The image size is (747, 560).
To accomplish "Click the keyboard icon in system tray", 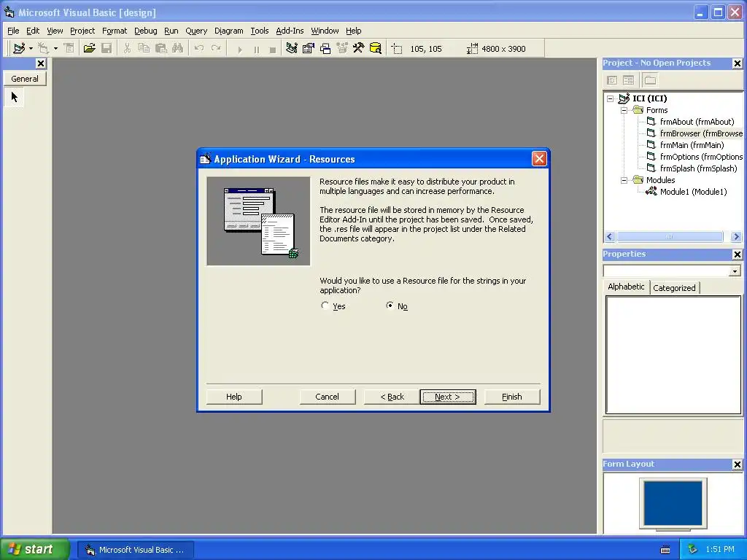I will 665,550.
